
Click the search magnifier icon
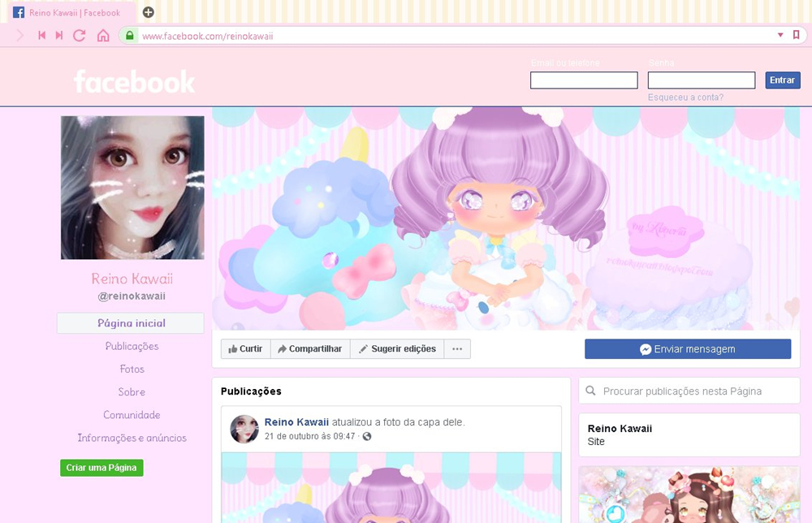590,391
